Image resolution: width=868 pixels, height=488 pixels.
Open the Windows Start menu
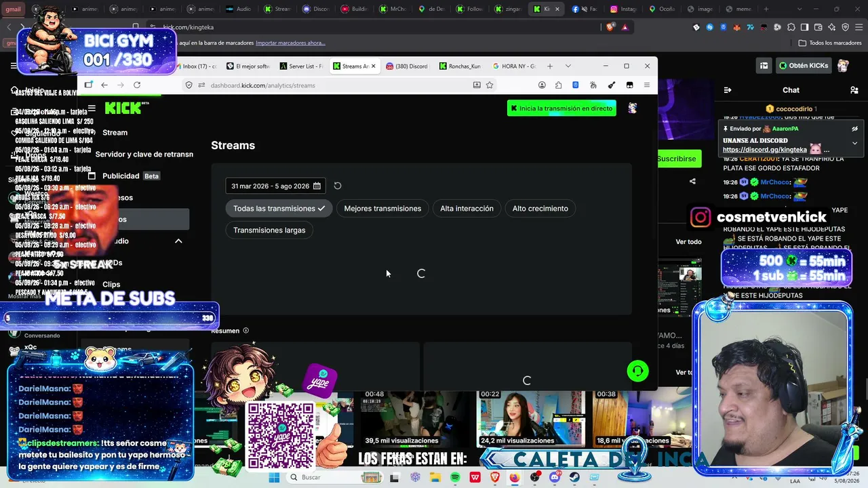coord(274,477)
